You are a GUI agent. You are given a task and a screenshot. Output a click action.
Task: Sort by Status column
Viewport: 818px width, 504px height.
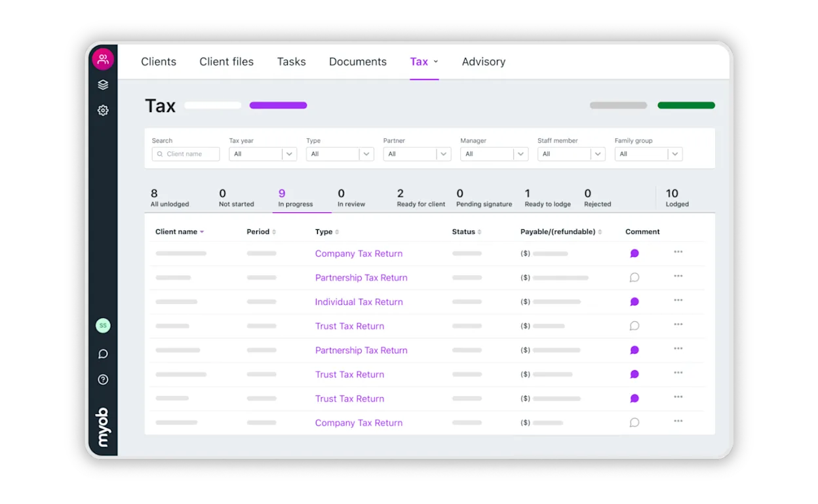coord(467,232)
